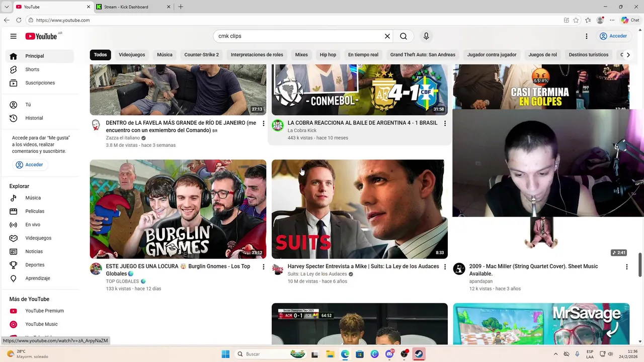The height and width of the screenshot is (362, 644).
Task: Open the YouTube hamburger guide menu
Action: (14, 36)
